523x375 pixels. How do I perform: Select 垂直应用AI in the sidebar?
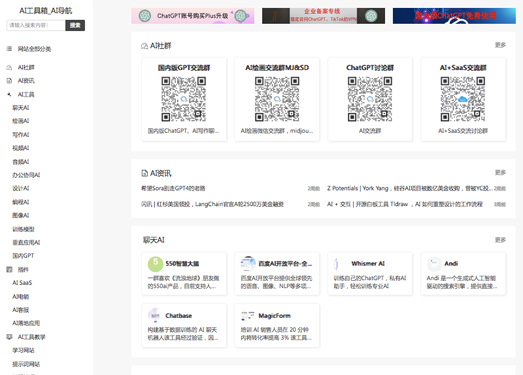pos(26,243)
